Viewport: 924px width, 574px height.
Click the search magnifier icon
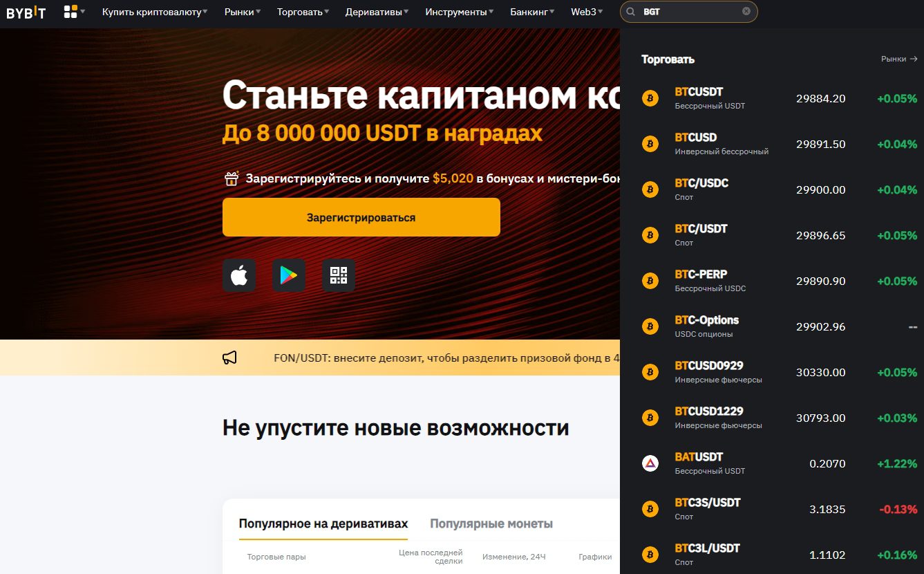coord(630,12)
